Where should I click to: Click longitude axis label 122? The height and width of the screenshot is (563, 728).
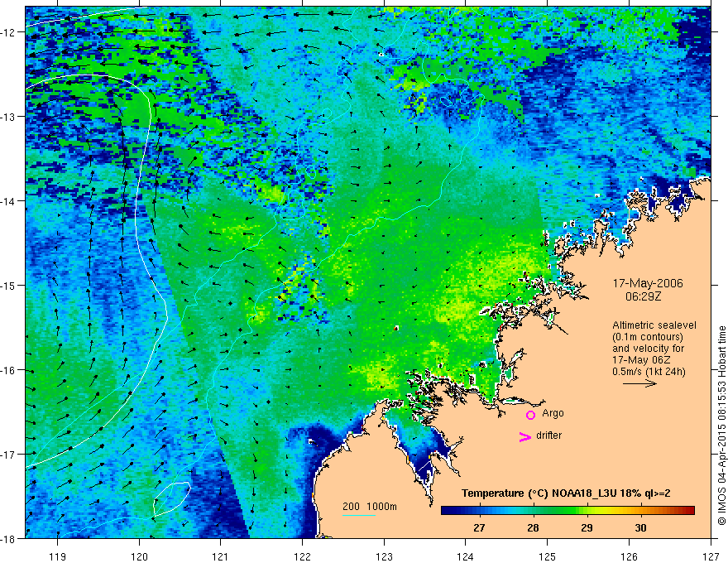tap(302, 556)
